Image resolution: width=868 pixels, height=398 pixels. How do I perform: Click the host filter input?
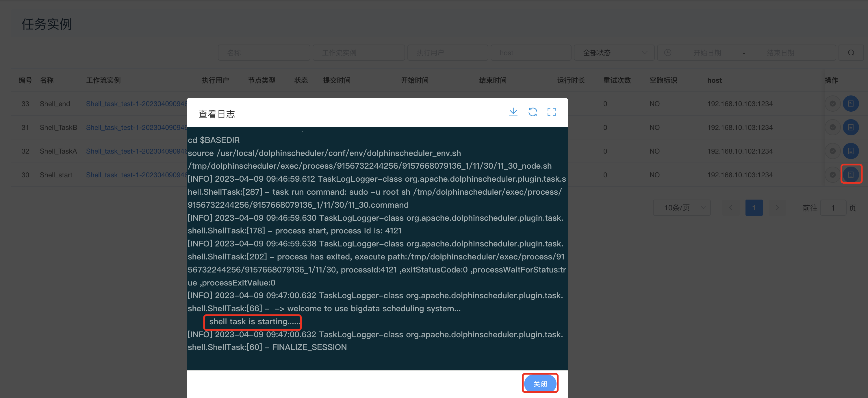(x=531, y=53)
